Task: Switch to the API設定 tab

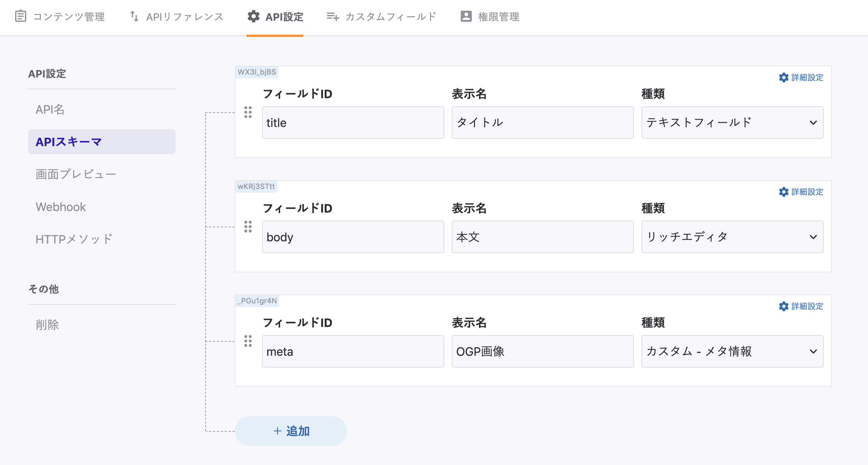Action: [275, 17]
